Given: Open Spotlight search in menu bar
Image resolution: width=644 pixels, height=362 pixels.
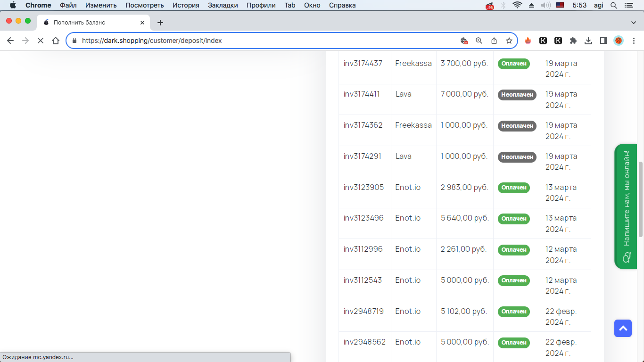Looking at the screenshot, I should coord(614,5).
